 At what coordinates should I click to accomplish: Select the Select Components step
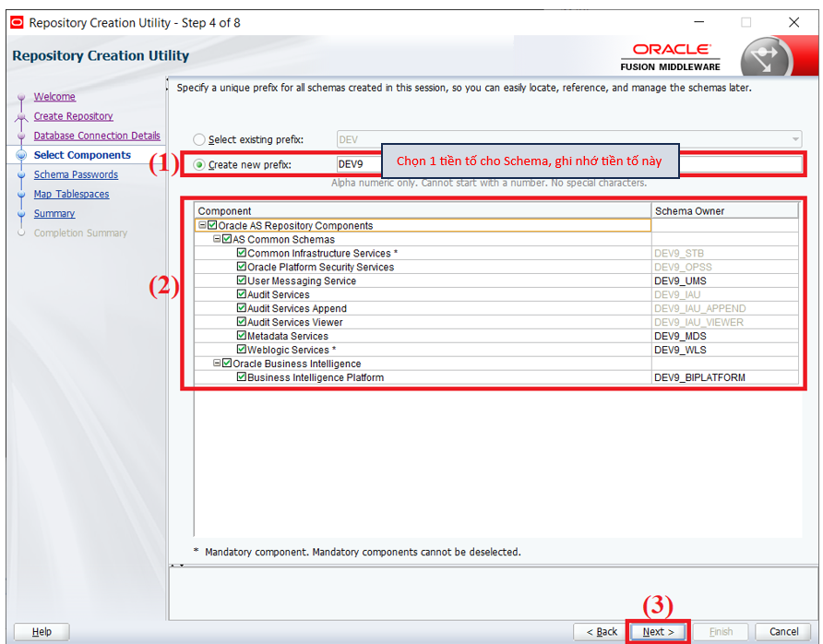[x=82, y=155]
